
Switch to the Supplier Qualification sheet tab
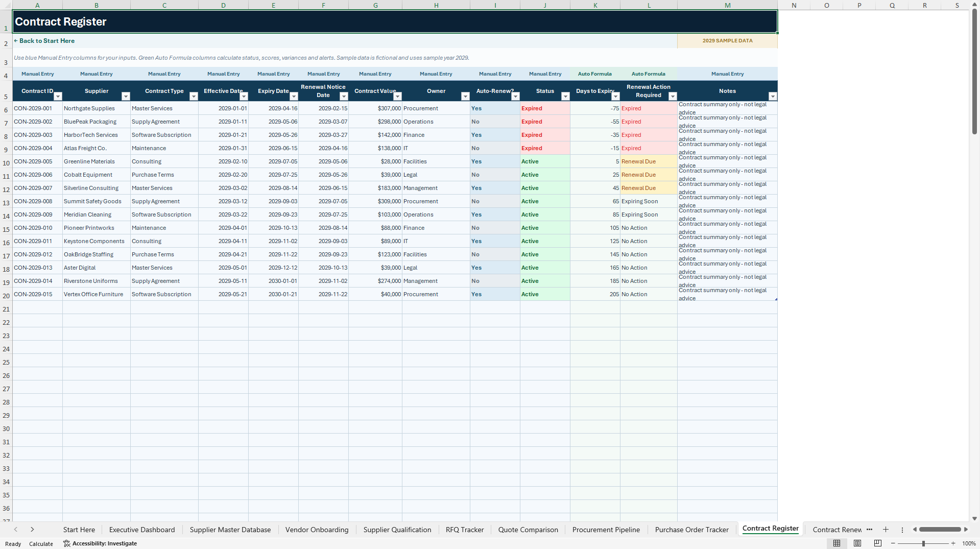397,530
